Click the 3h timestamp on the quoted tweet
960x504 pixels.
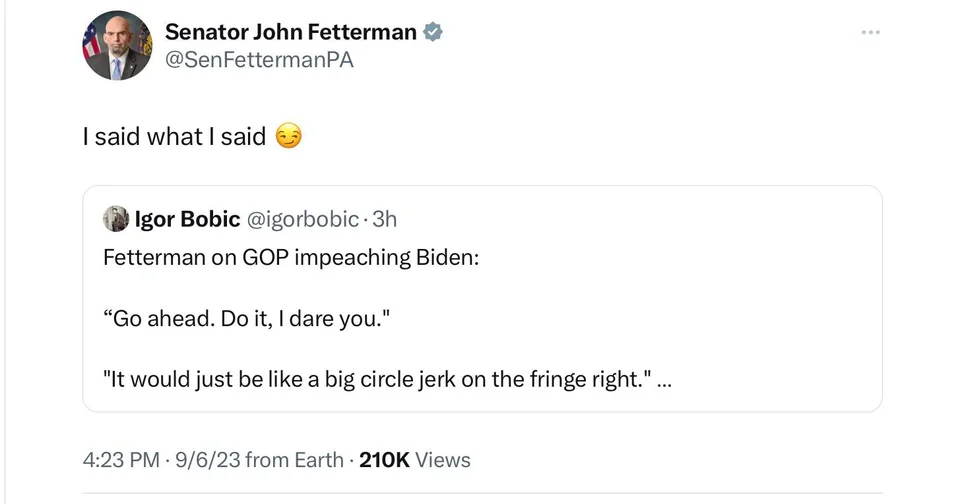384,219
